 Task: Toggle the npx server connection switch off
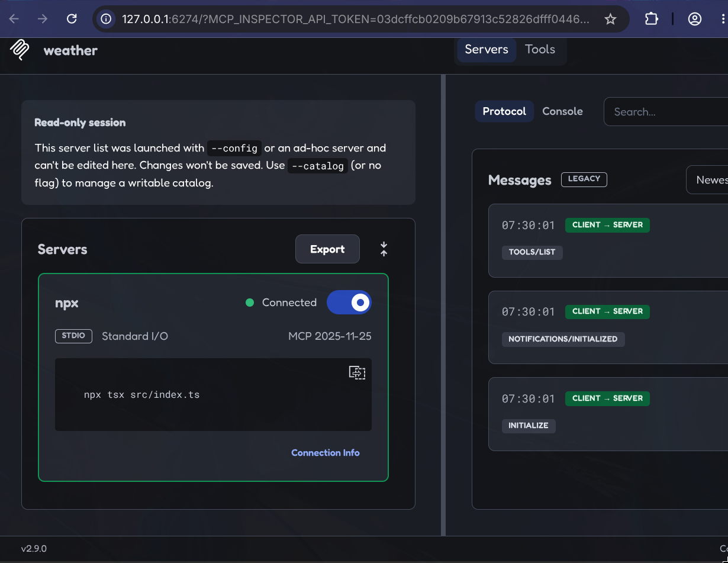[x=349, y=303]
